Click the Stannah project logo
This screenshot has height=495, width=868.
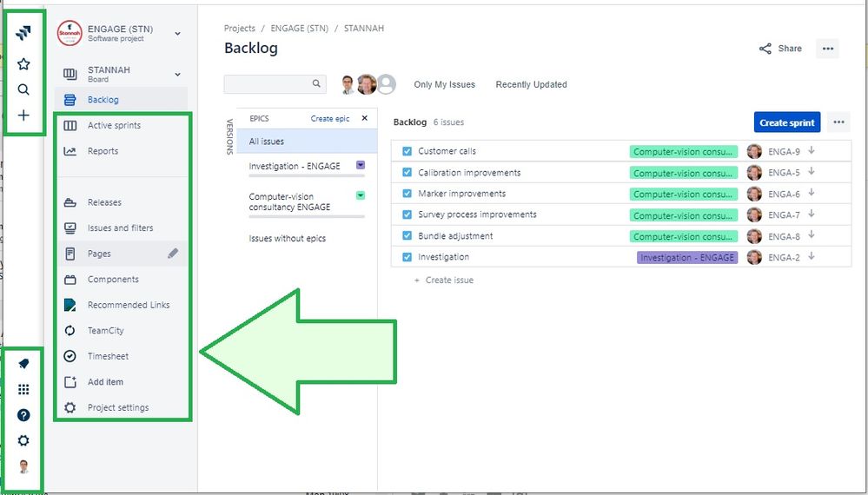tap(70, 33)
